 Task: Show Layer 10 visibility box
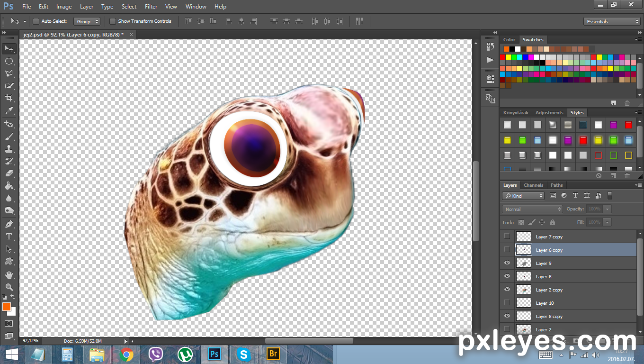(507, 303)
